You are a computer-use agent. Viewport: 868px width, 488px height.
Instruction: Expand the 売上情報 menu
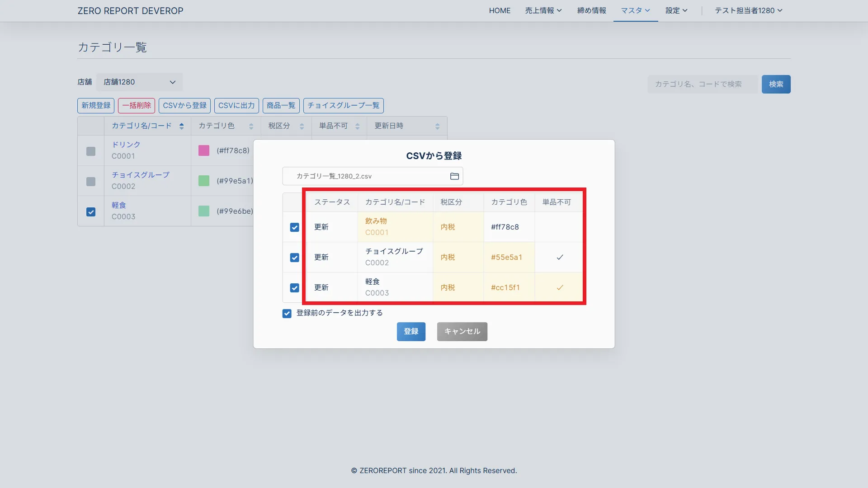click(x=543, y=10)
